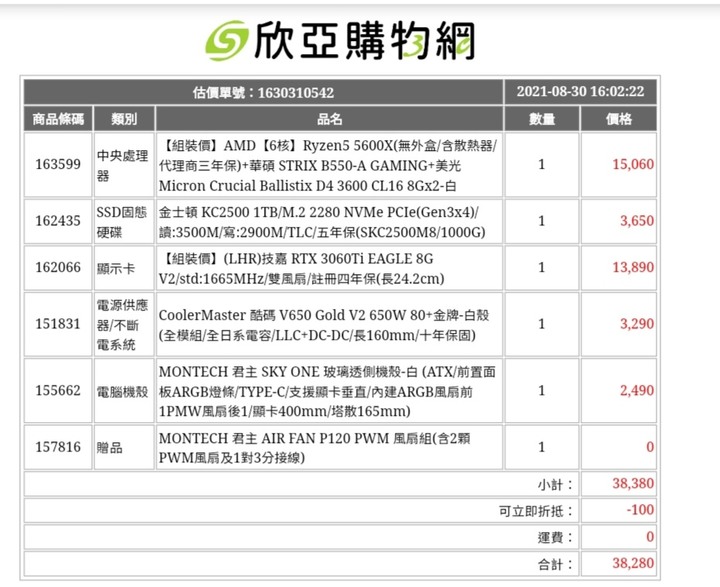Click the price 3,650
Screen dimensions: 720x587
(637, 221)
